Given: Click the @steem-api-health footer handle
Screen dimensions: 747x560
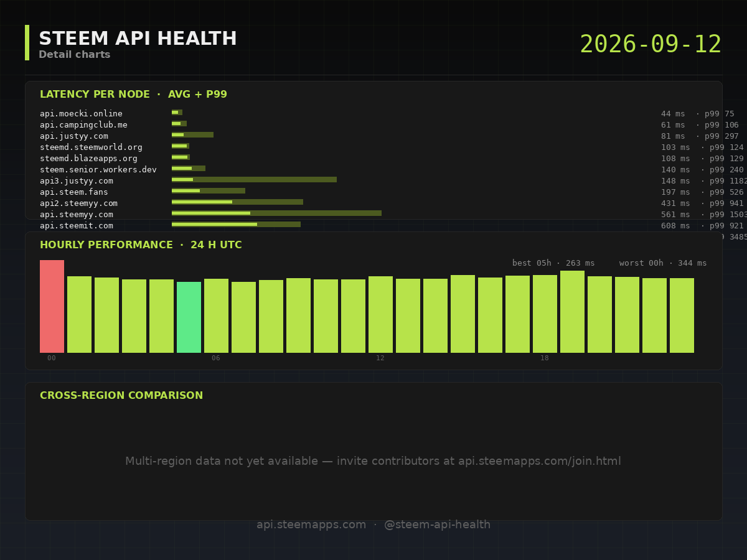Looking at the screenshot, I should pos(437,525).
